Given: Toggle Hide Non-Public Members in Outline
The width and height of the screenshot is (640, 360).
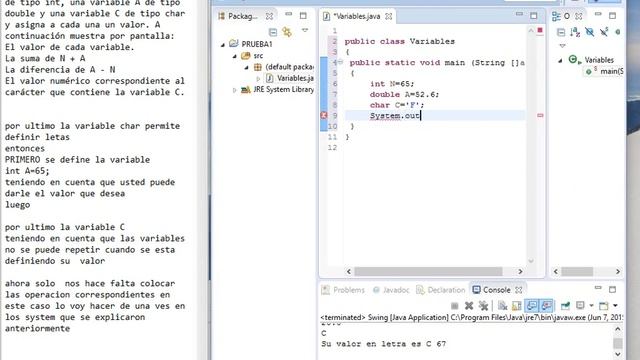Looking at the screenshot, I should click(618, 32).
